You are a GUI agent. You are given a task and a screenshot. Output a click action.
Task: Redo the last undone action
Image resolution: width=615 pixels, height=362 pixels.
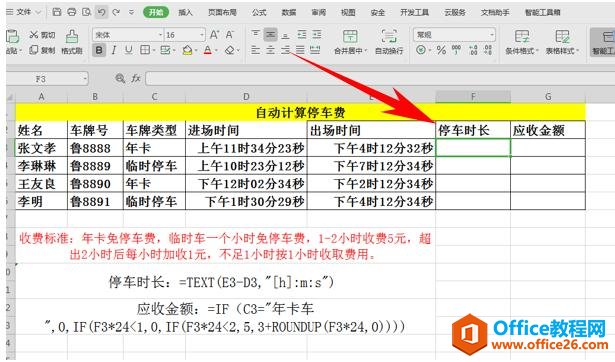click(116, 12)
